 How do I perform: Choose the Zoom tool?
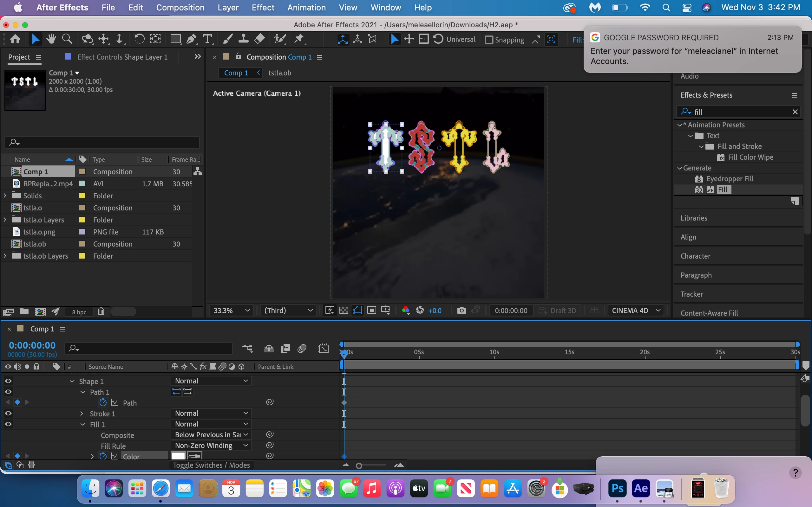click(67, 39)
